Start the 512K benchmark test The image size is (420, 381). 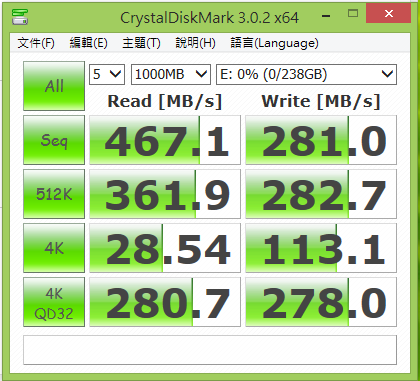54,194
